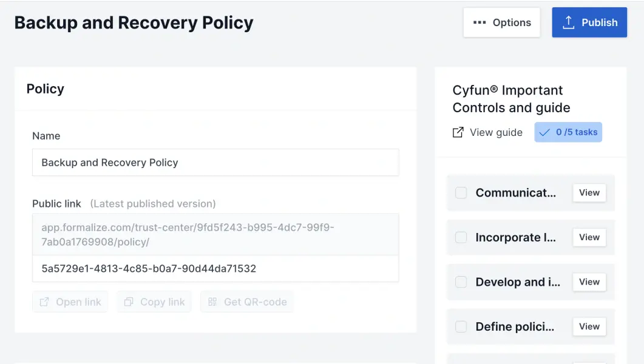Click the Publish upload icon
The height and width of the screenshot is (364, 644).
568,22
